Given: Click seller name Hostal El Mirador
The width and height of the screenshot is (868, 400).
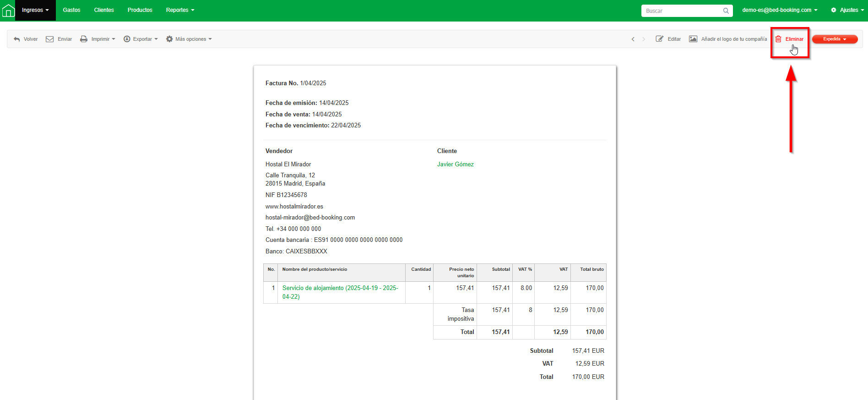Looking at the screenshot, I should tap(288, 164).
